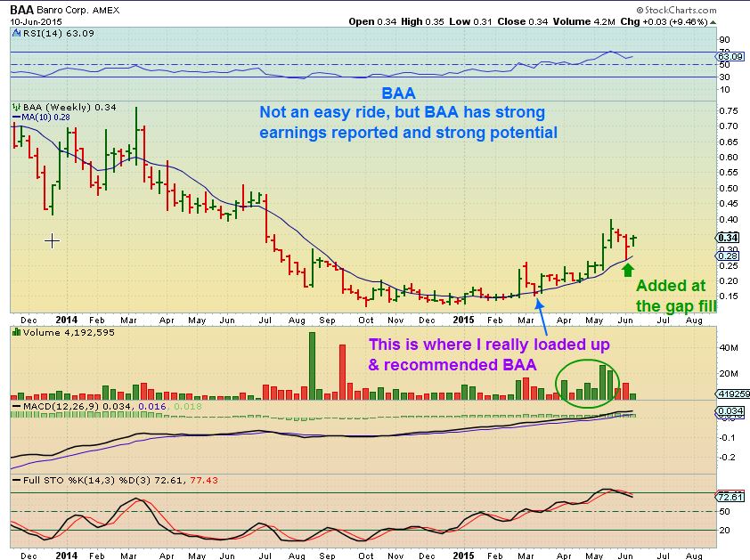Viewport: 750px width, 560px height.
Task: Click the 90 RSI axis label
Action: [x=724, y=40]
